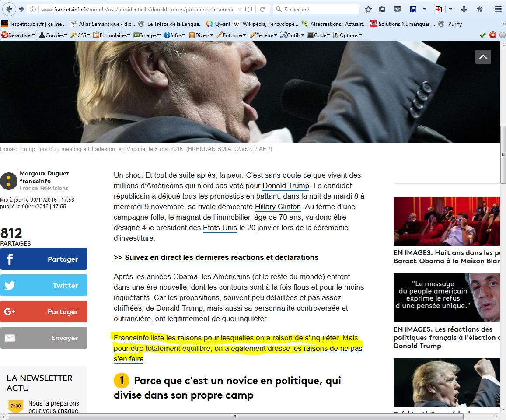This screenshot has width=506, height=420.
Task: Open the Formulaires developer menu
Action: 112,35
